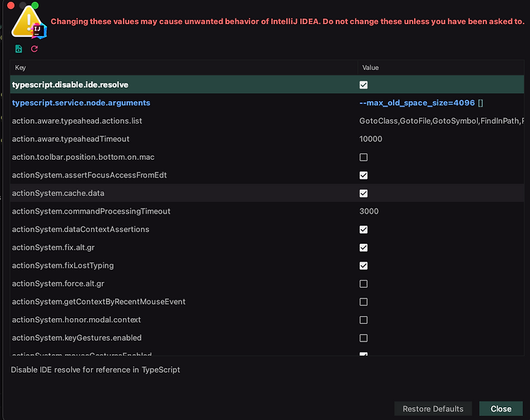Click the Close button
The width and height of the screenshot is (530, 420).
click(x=501, y=409)
